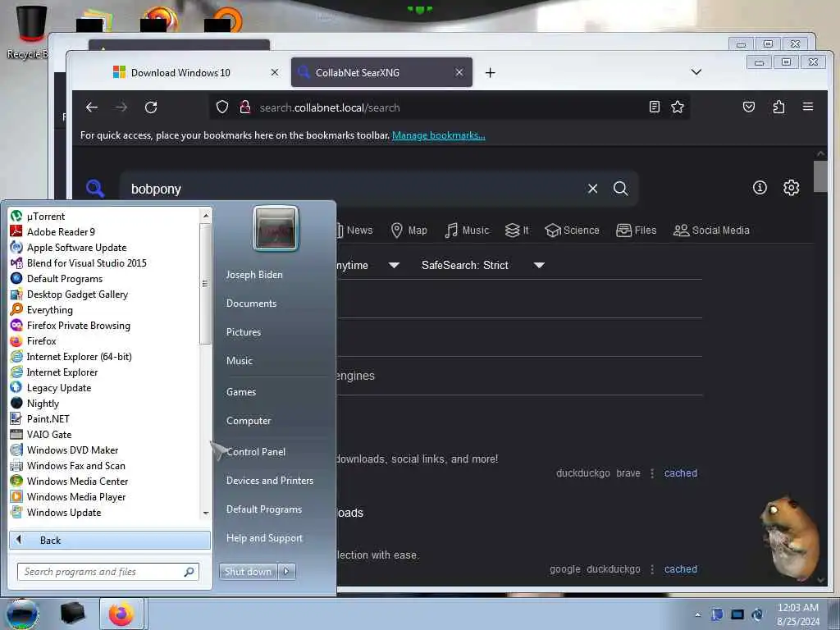Click the Firefox taskbar button
This screenshot has height=630, width=840.
point(121,614)
